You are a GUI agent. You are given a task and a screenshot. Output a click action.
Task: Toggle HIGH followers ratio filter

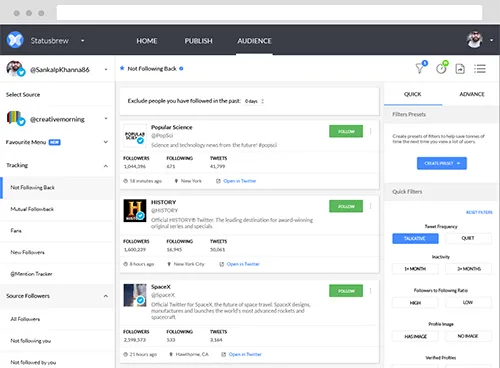coord(415,303)
